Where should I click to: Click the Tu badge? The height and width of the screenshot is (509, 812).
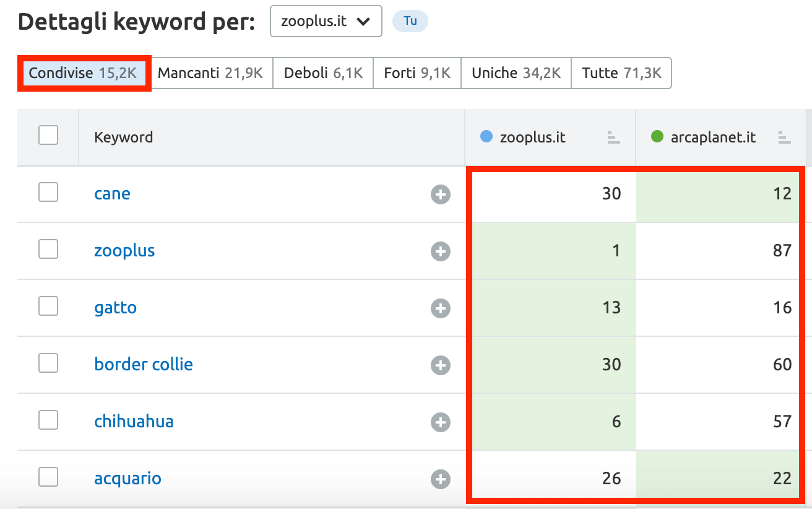click(x=410, y=21)
